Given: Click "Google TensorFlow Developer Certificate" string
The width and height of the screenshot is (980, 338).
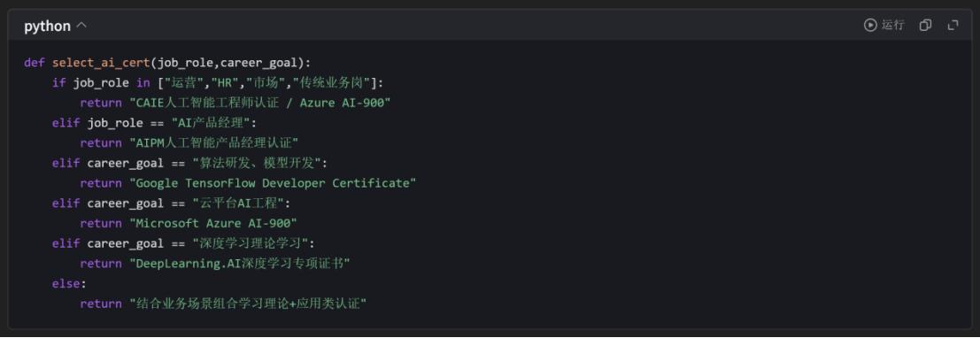Looking at the screenshot, I should click(274, 183).
